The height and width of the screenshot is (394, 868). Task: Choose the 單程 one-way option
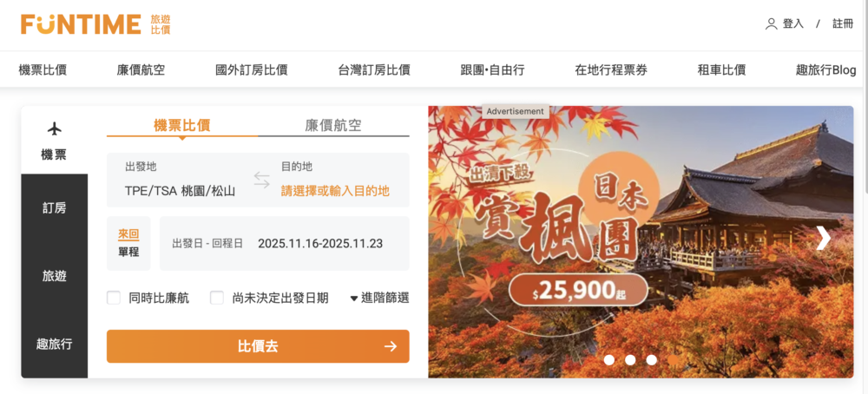click(128, 253)
